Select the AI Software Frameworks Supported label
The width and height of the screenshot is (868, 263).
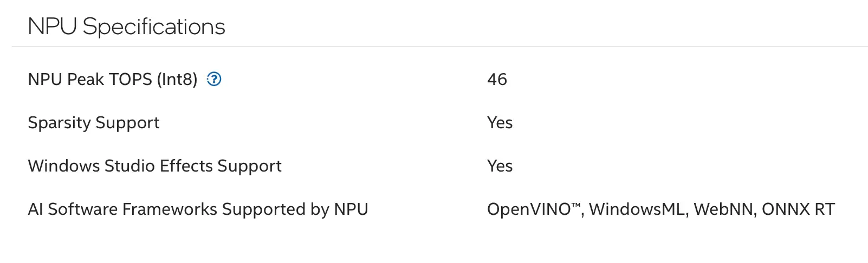[x=198, y=210]
